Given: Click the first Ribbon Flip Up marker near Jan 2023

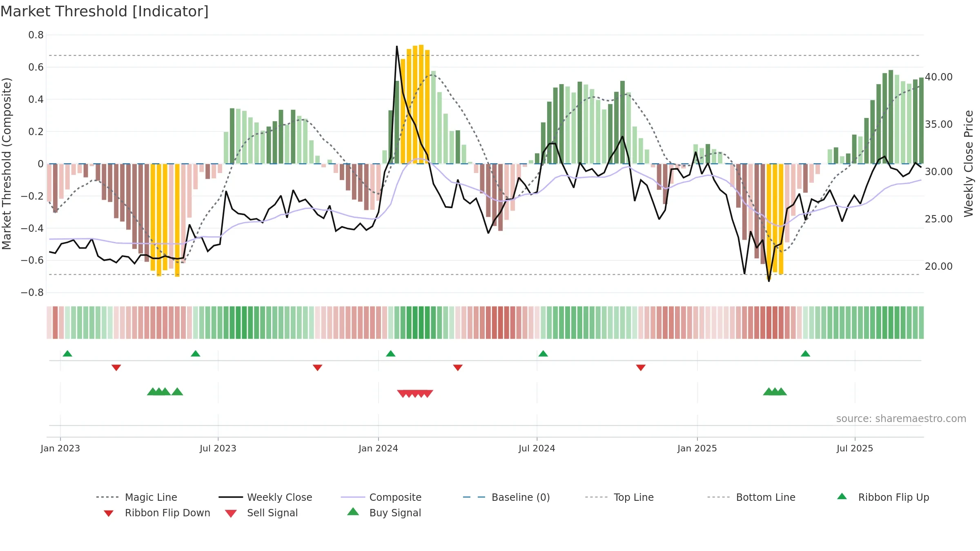Looking at the screenshot, I should click(67, 353).
